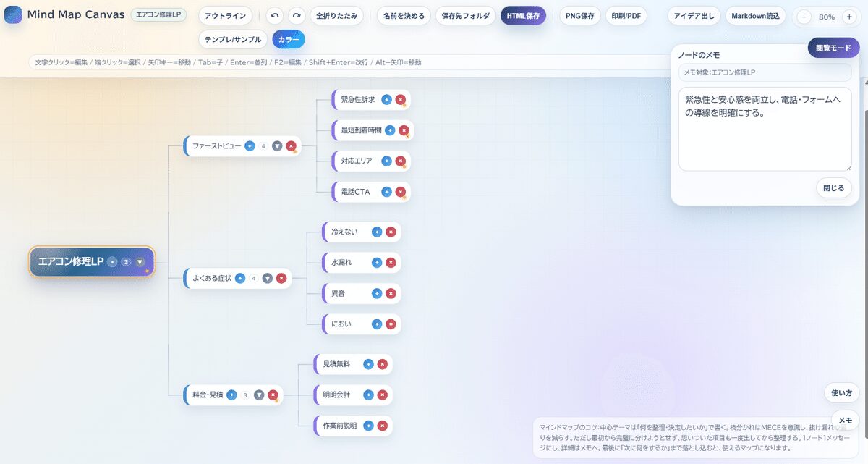The image size is (868, 464).
Task: Collapse the よくある症状 branch arrow
Action: point(268,278)
